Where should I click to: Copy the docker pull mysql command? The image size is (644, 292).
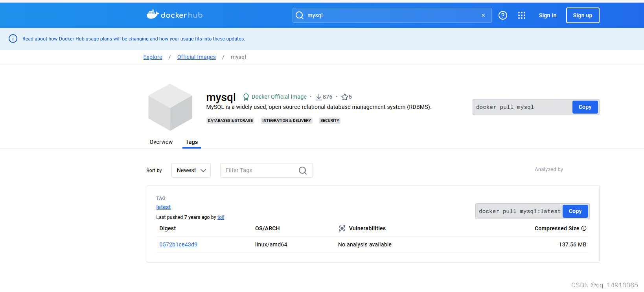point(585,107)
